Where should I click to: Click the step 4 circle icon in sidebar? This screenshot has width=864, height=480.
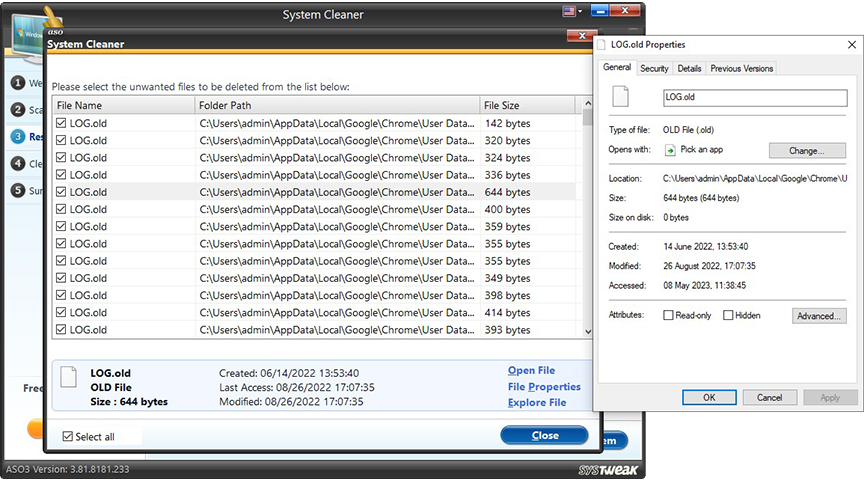coord(18,163)
